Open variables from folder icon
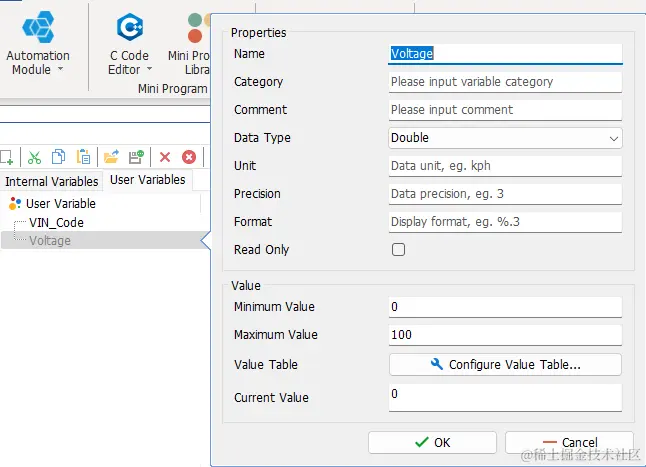Image resolution: width=646 pixels, height=467 pixels. [x=111, y=157]
